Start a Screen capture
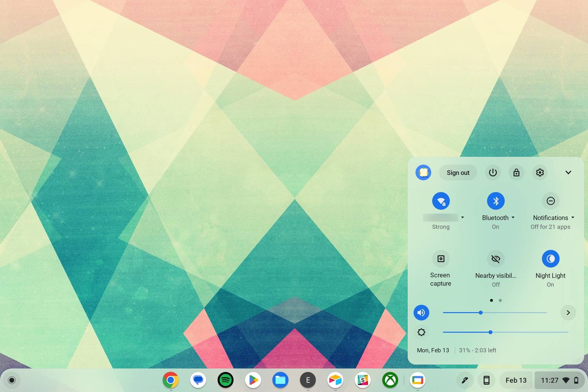This screenshot has height=392, width=588. tap(441, 259)
